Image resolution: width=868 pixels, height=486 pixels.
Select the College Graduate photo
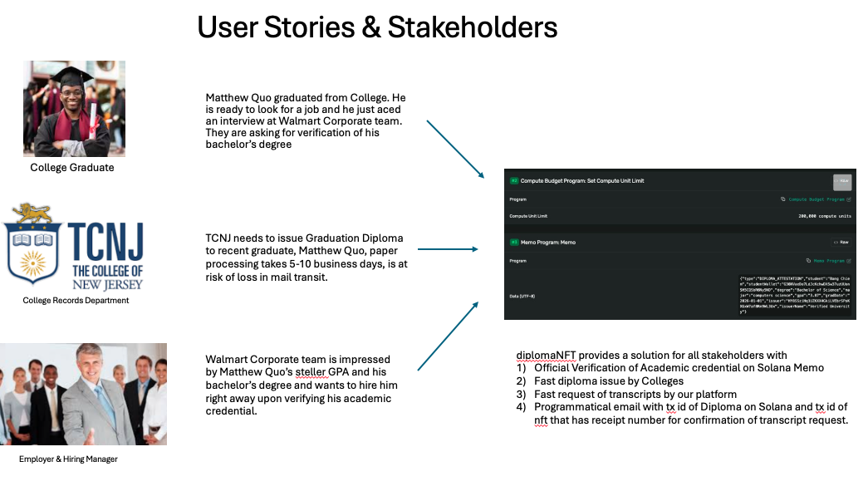74,109
